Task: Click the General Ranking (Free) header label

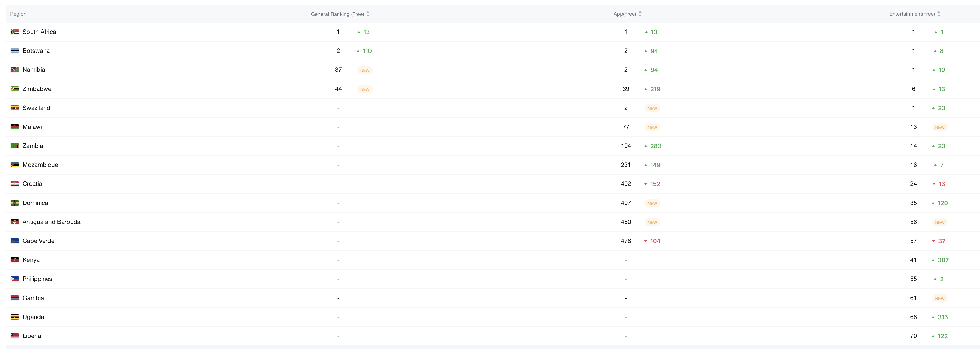Action: click(337, 14)
